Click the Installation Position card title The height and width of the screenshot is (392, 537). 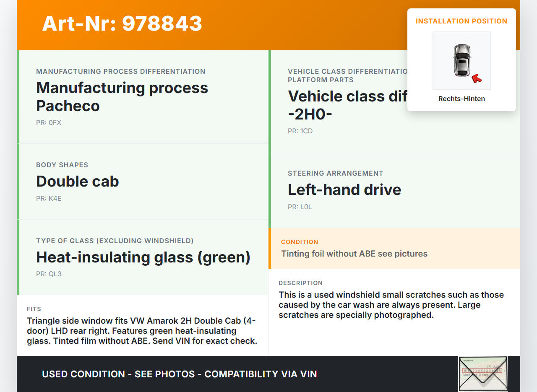click(461, 21)
